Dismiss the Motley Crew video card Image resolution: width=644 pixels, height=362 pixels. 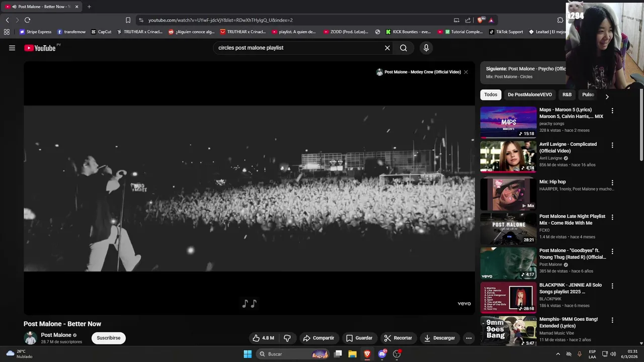click(x=466, y=72)
